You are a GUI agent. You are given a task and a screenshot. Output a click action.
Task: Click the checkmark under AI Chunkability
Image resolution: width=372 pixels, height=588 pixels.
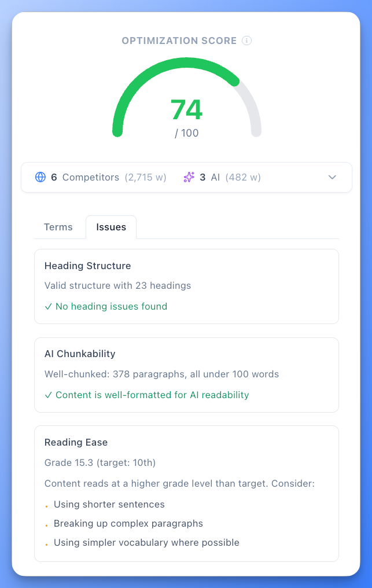point(49,394)
